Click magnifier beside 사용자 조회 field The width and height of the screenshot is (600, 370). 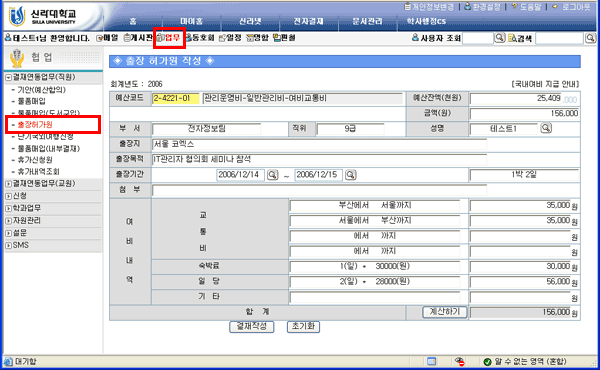pos(499,38)
